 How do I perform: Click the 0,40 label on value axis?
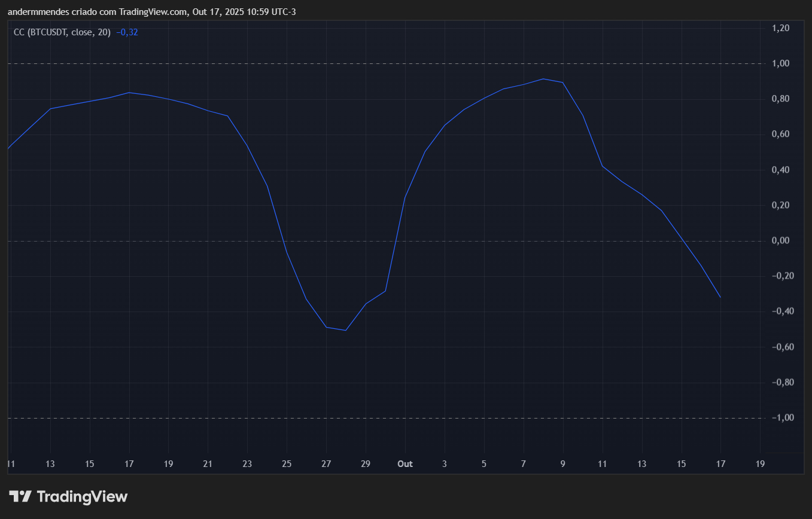pyautogui.click(x=781, y=170)
